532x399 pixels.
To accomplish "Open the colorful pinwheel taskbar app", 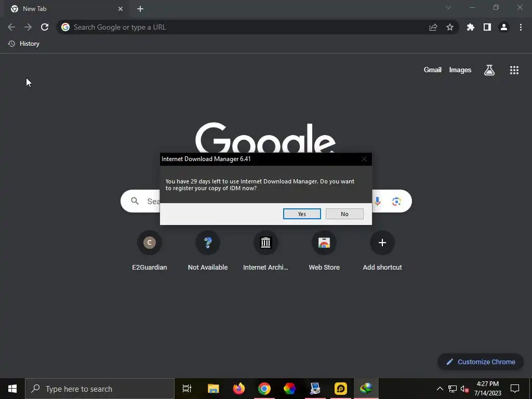I will [290, 389].
